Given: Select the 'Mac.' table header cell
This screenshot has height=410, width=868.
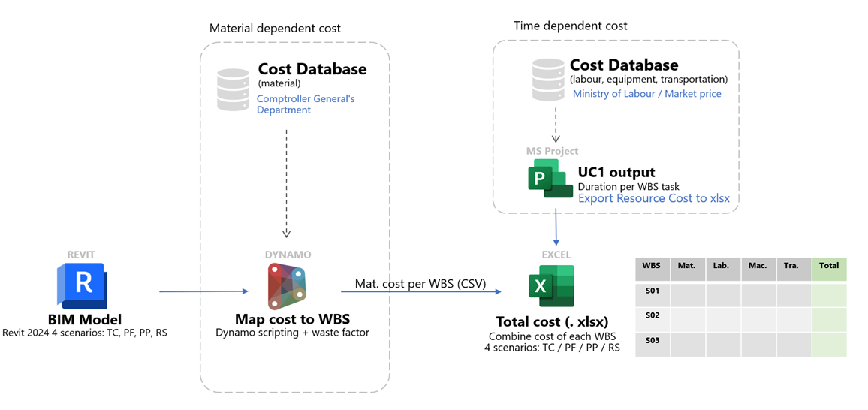Looking at the screenshot, I should [759, 269].
